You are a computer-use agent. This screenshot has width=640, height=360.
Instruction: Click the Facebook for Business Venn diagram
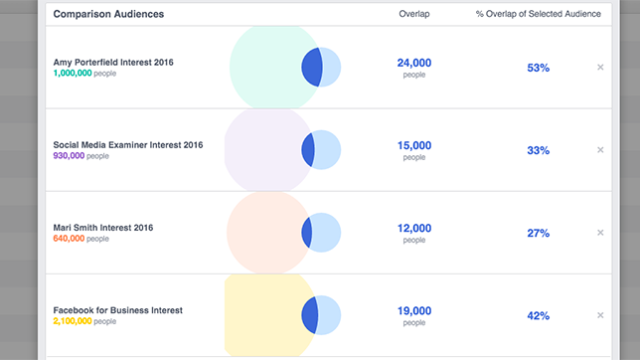click(282, 315)
